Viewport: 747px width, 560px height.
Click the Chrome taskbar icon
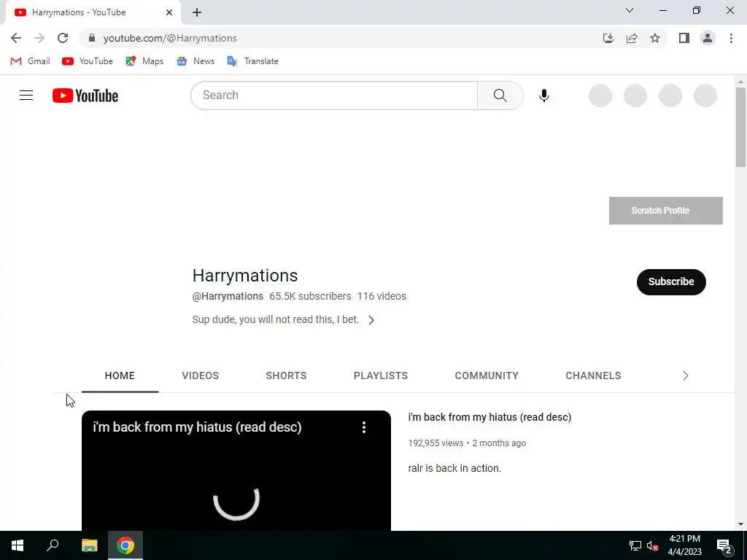click(x=125, y=545)
